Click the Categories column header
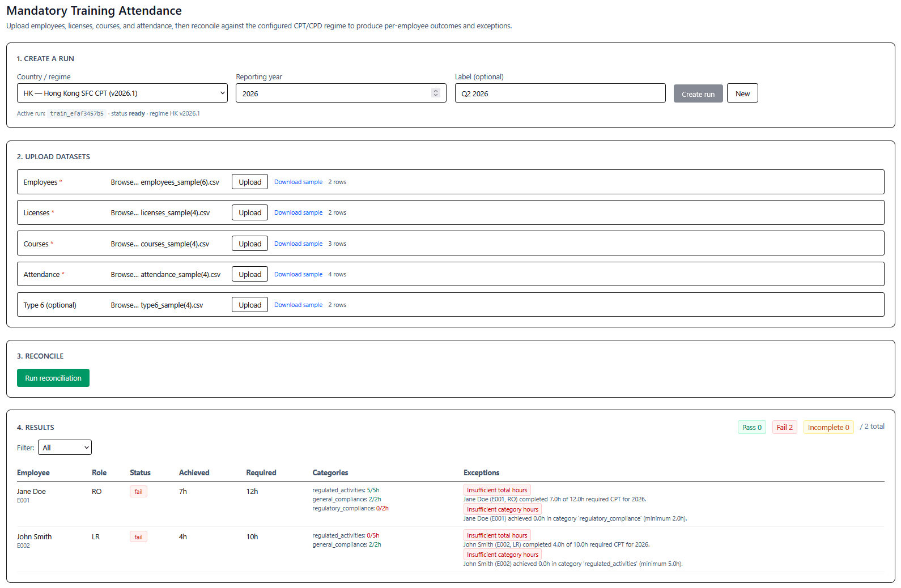901x588 pixels. coord(330,473)
